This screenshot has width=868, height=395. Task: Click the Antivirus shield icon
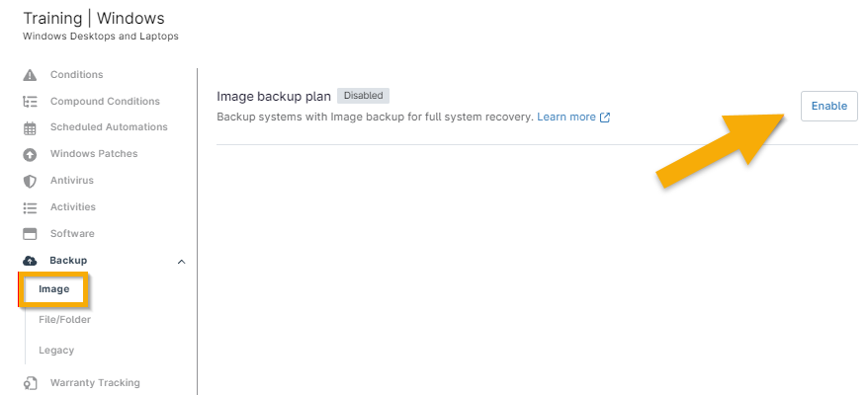(30, 182)
